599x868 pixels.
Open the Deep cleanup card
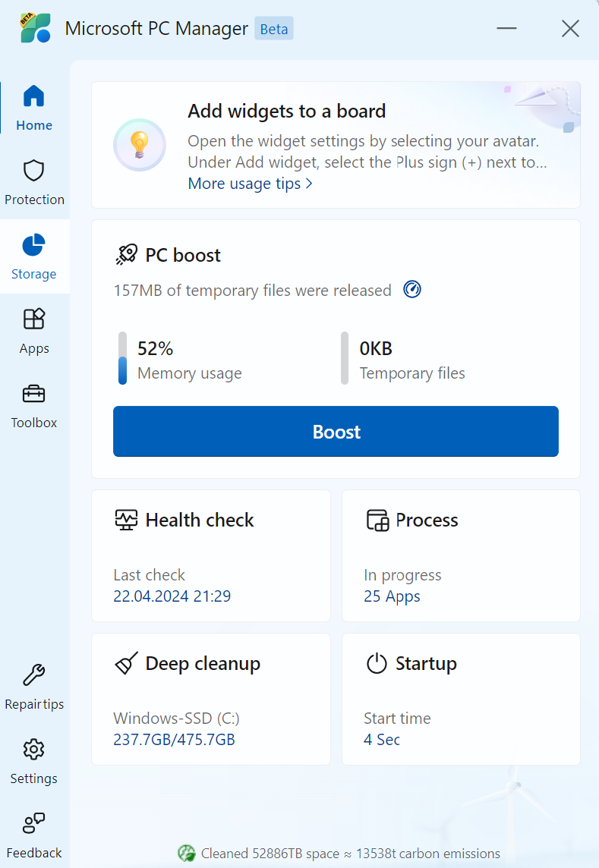point(211,699)
